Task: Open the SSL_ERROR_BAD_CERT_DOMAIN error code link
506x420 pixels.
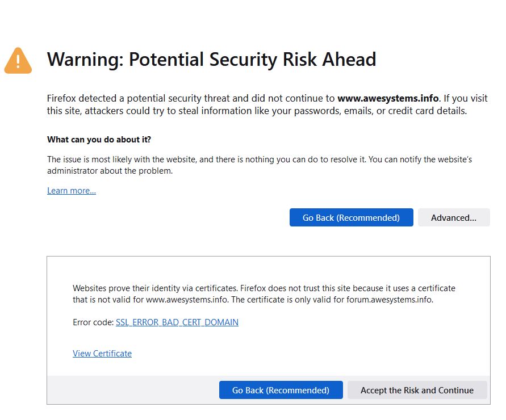Action: (x=177, y=322)
